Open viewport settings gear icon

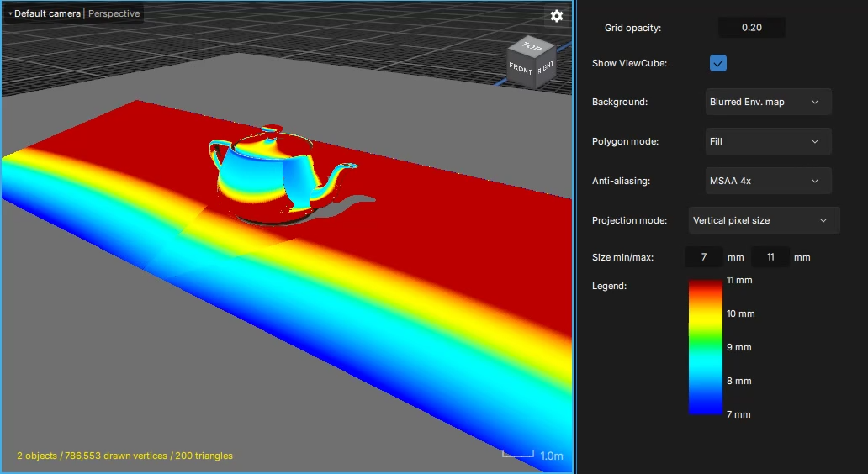tap(556, 16)
